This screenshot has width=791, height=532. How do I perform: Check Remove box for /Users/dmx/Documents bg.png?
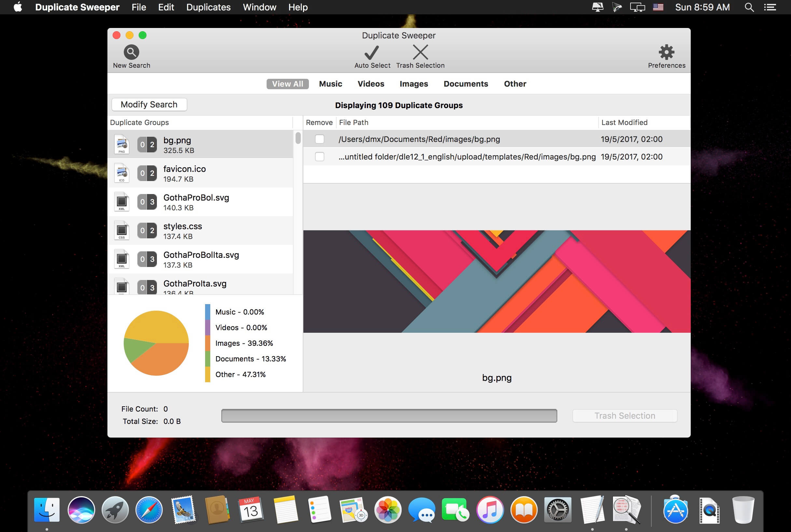coord(319,139)
